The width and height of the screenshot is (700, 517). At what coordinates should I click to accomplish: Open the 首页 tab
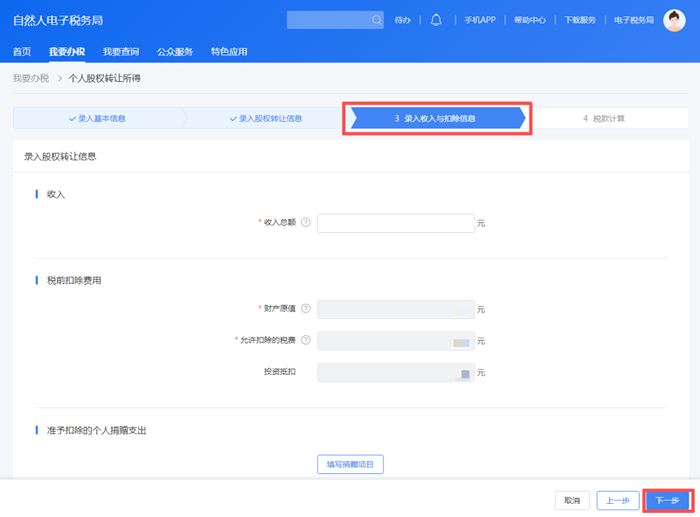point(22,51)
